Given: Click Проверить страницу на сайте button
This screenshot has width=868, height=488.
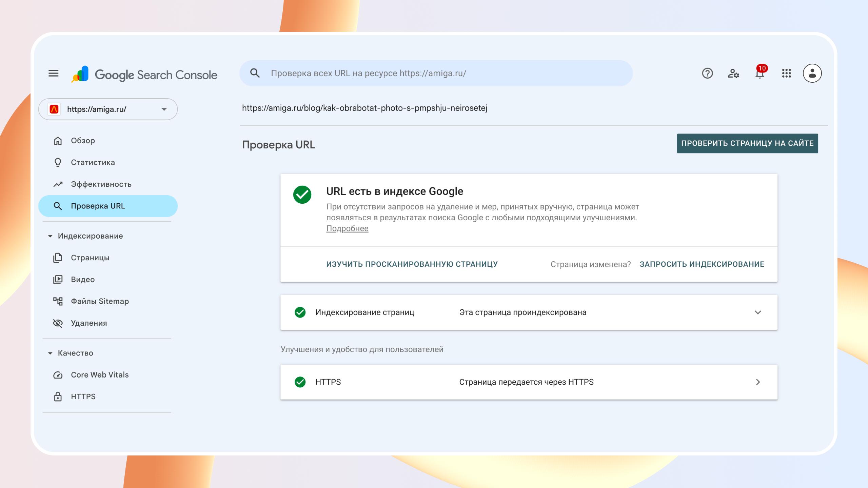Looking at the screenshot, I should click(x=747, y=143).
